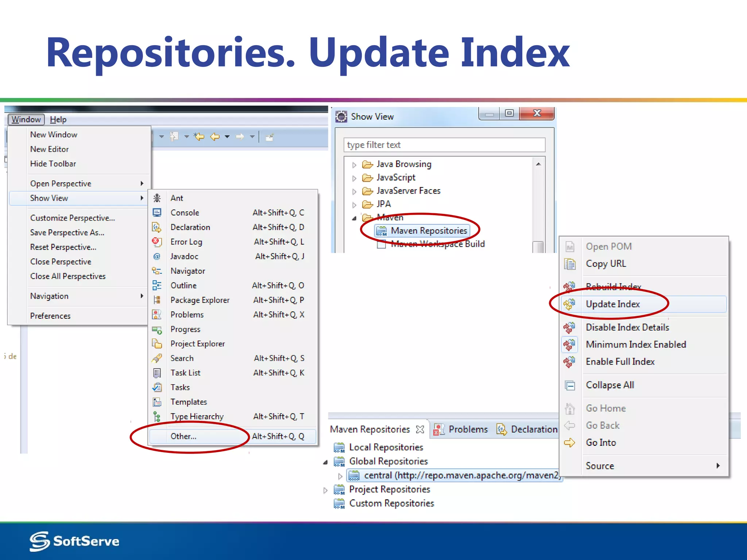Click the Task List icon
The height and width of the screenshot is (560, 747).
point(157,373)
